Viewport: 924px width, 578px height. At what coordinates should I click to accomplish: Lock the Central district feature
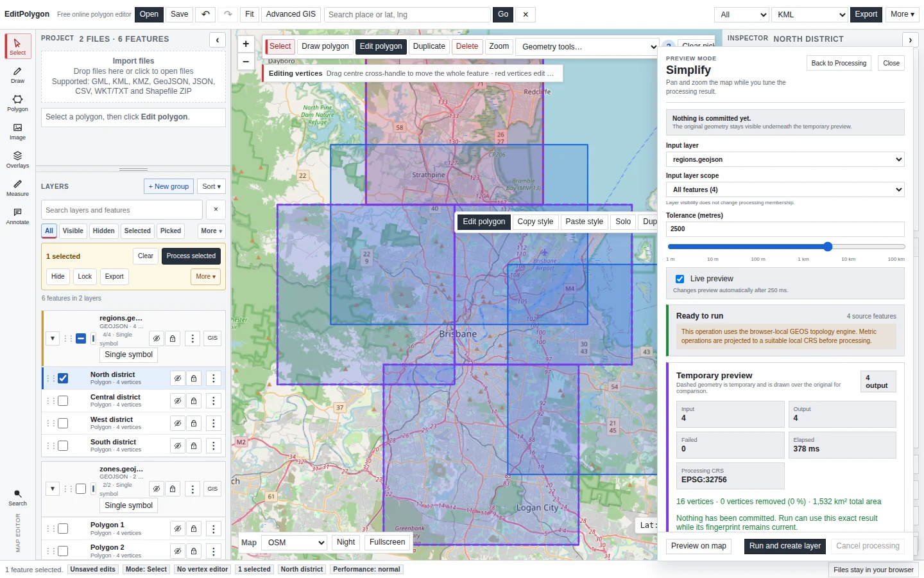(x=194, y=401)
